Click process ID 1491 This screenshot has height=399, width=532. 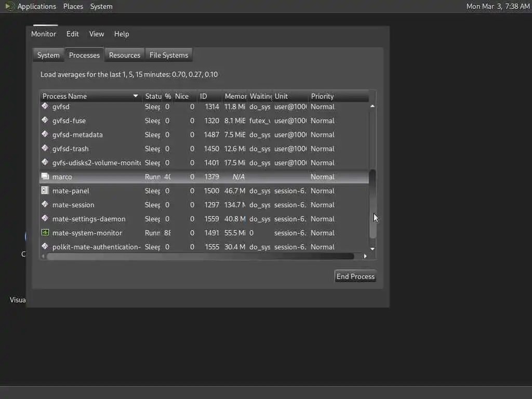click(x=211, y=233)
